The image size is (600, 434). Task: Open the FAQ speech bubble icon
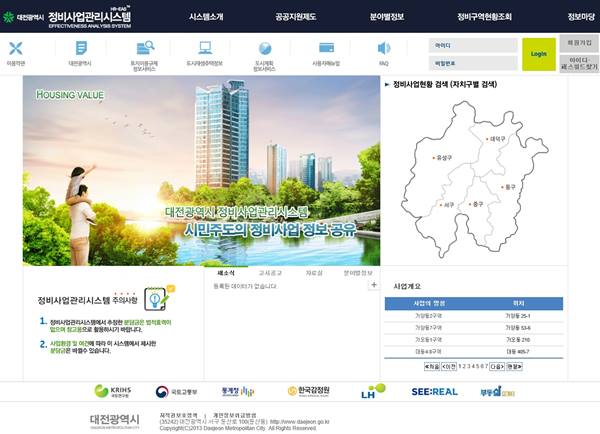click(383, 48)
